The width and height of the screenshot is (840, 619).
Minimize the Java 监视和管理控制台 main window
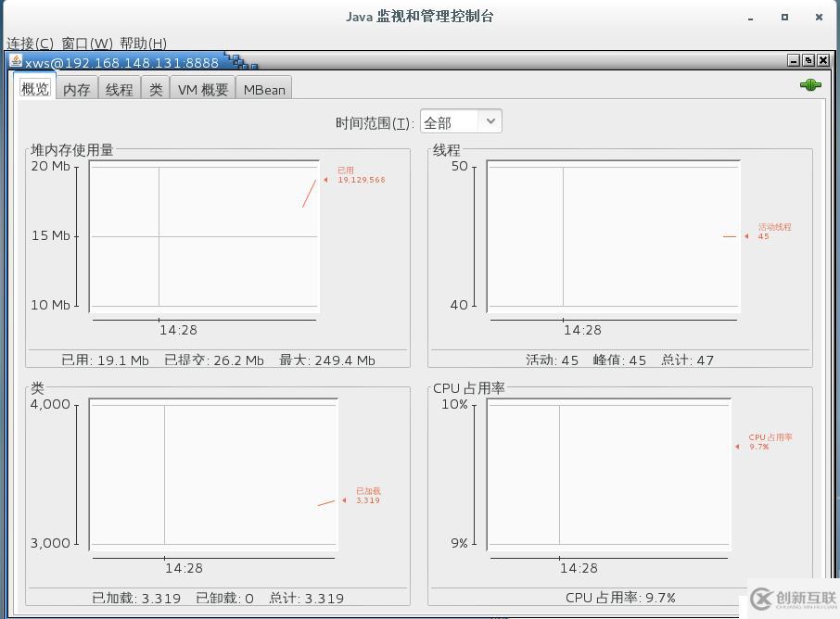coord(751,19)
